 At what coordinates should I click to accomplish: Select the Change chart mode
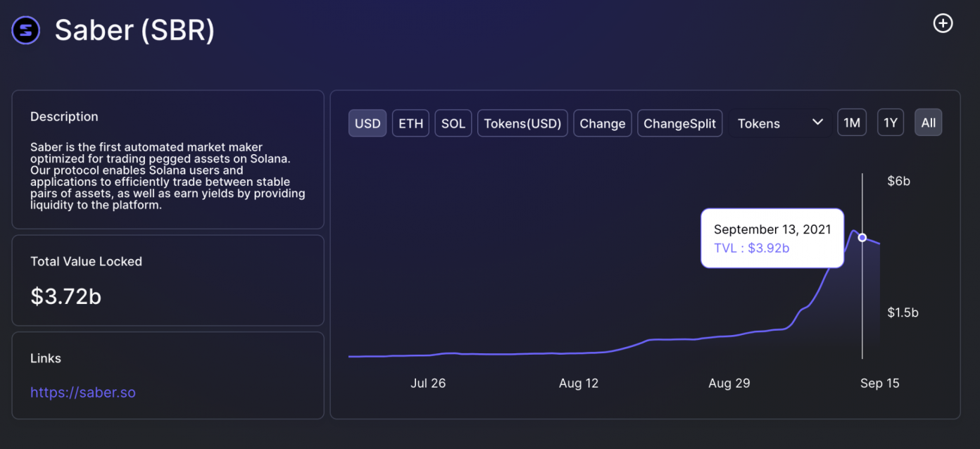[x=602, y=122]
